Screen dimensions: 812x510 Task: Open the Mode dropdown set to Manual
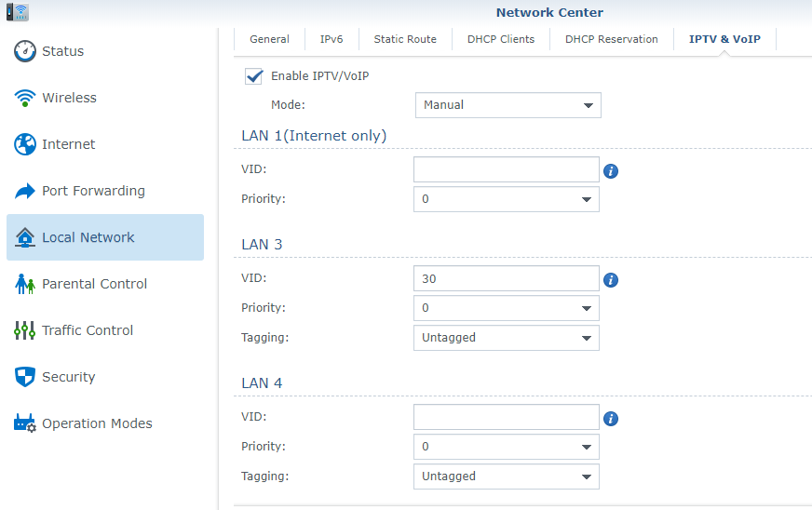pos(507,105)
